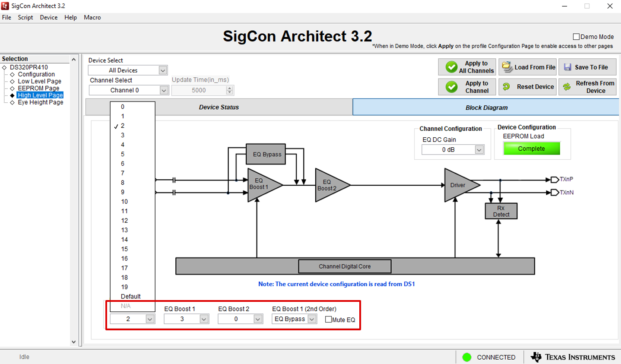Click the EQ Boost 1 amplifier triangle

263,185
